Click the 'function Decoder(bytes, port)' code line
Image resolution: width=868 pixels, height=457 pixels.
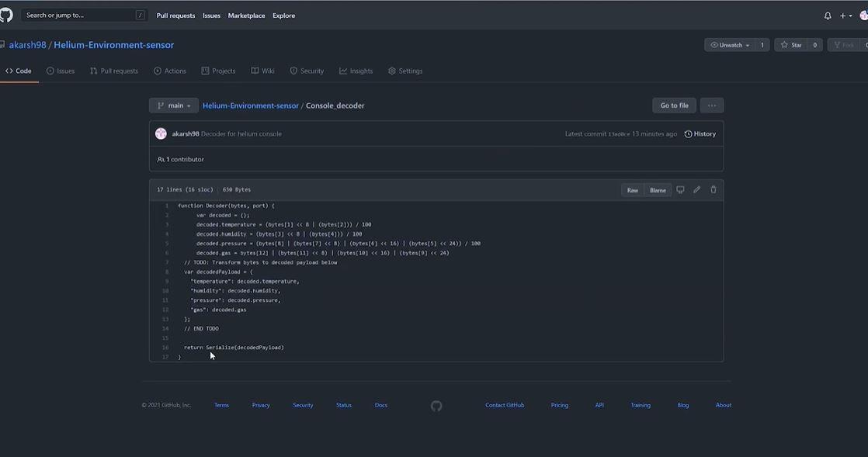coord(226,206)
